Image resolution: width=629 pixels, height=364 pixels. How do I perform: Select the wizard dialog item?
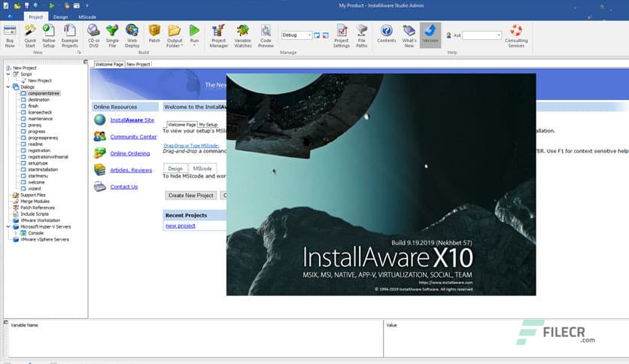pyautogui.click(x=34, y=189)
